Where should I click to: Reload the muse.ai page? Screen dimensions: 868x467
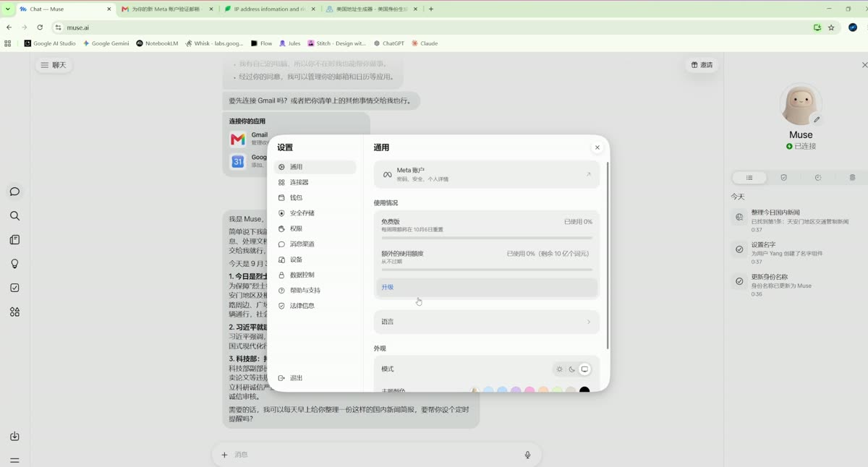click(40, 27)
